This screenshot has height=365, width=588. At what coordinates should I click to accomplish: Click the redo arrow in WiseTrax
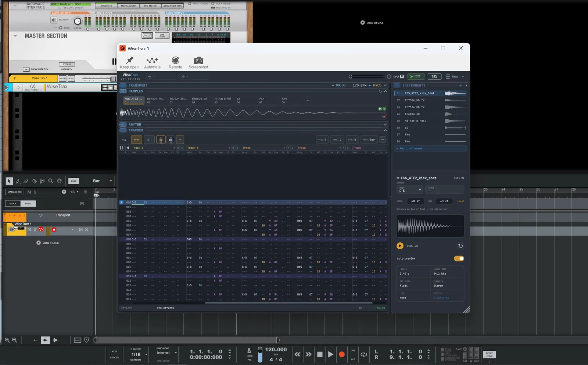183,77
